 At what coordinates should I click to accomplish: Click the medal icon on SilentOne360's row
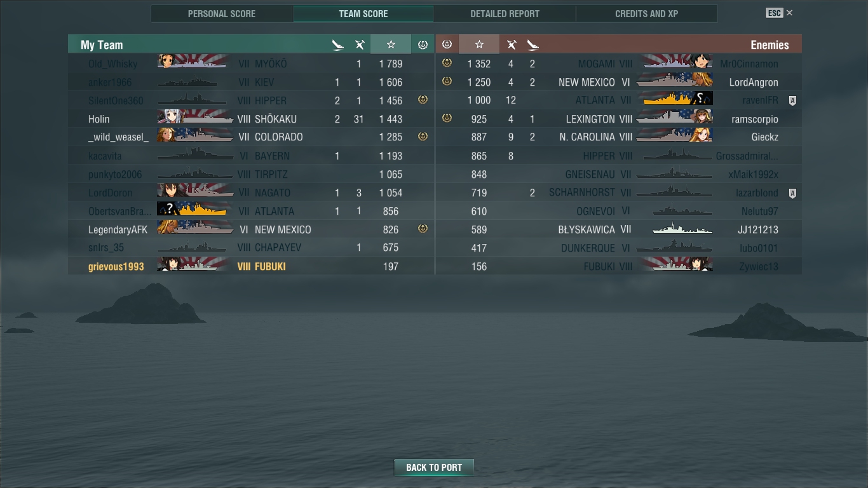coord(423,100)
